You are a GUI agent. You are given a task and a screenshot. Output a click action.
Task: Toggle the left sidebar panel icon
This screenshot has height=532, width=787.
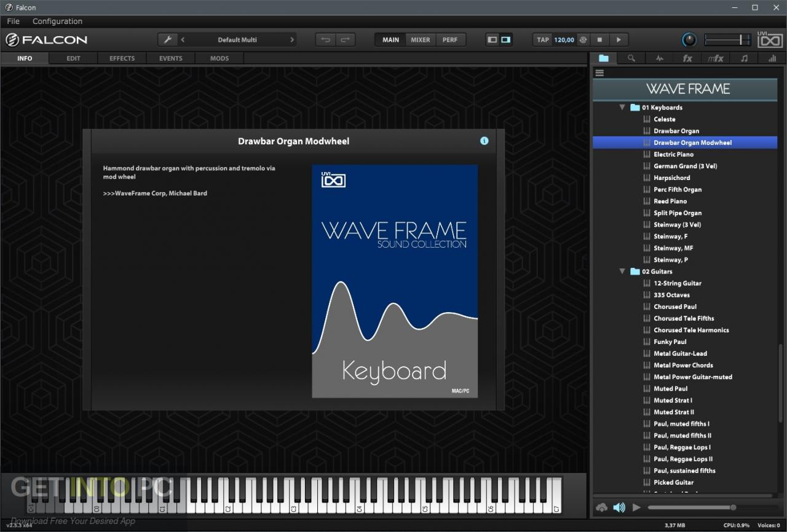(x=492, y=40)
